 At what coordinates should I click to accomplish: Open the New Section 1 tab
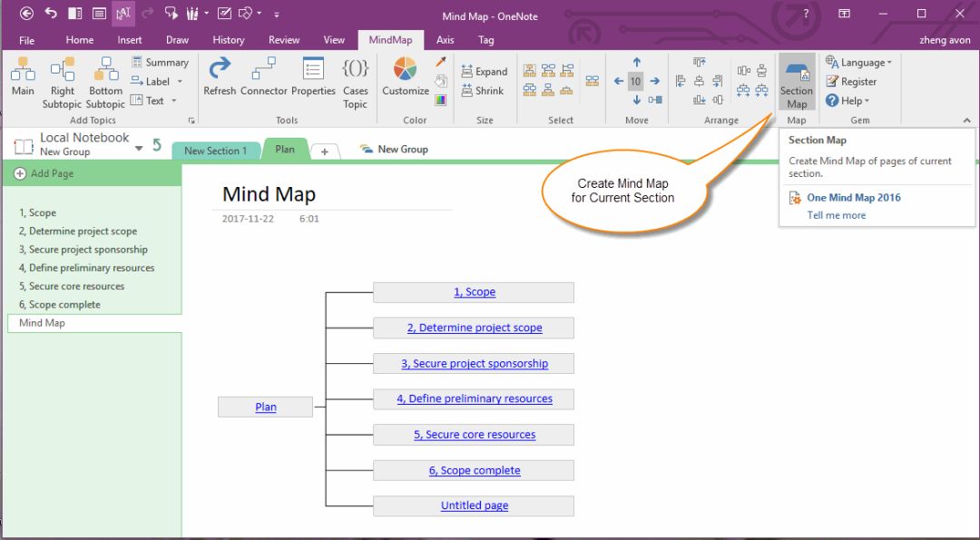point(215,151)
